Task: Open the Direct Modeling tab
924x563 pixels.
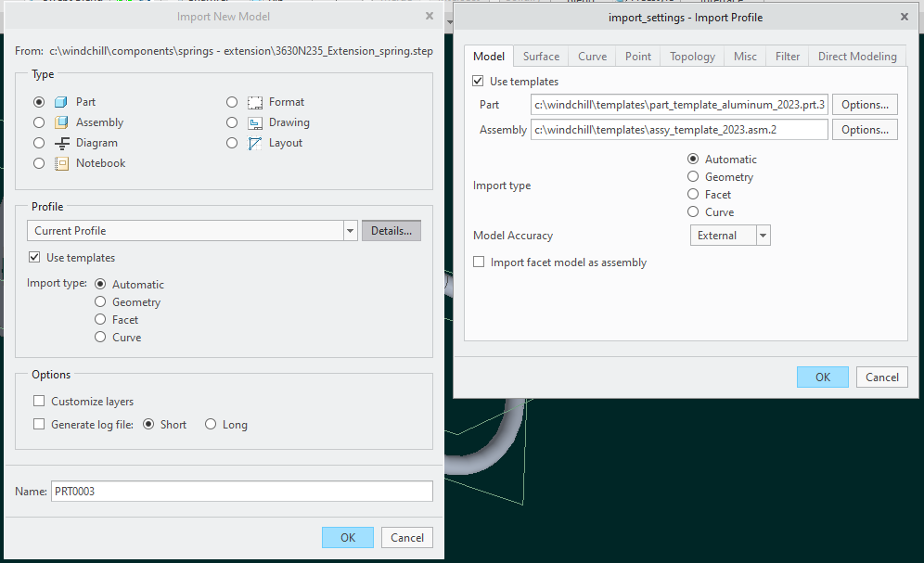Action: pyautogui.click(x=856, y=56)
